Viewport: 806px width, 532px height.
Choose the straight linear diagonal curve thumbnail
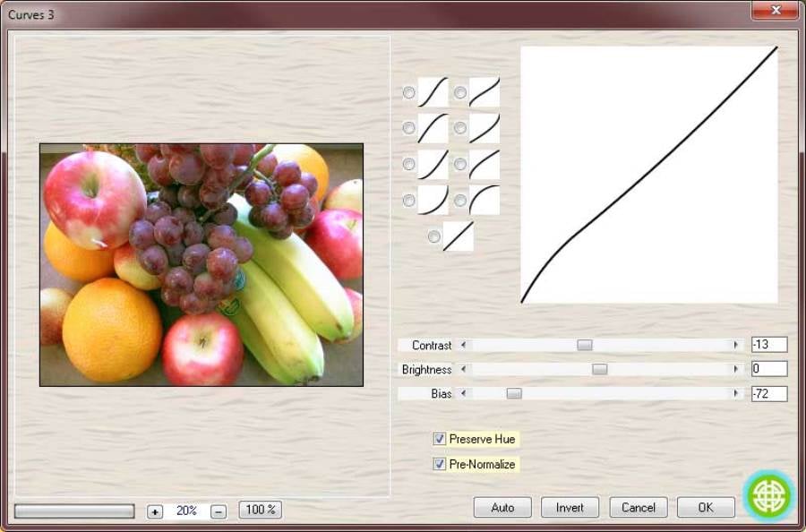coord(459,236)
